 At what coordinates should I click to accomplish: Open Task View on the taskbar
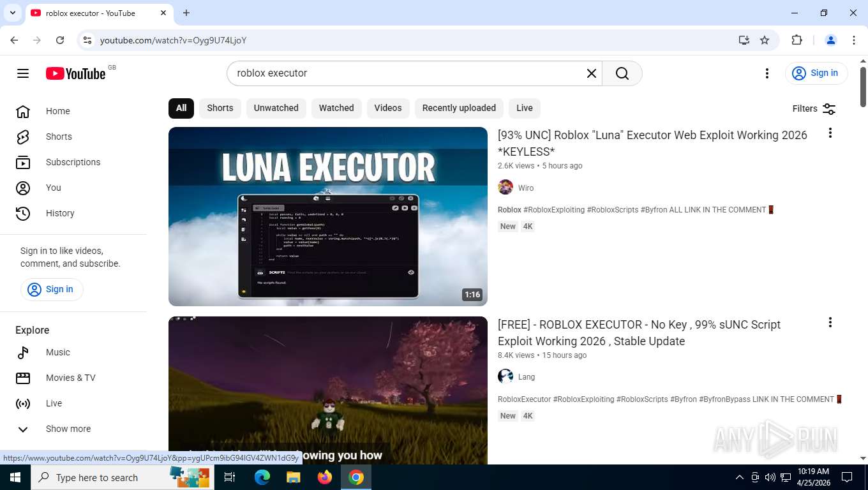[230, 477]
